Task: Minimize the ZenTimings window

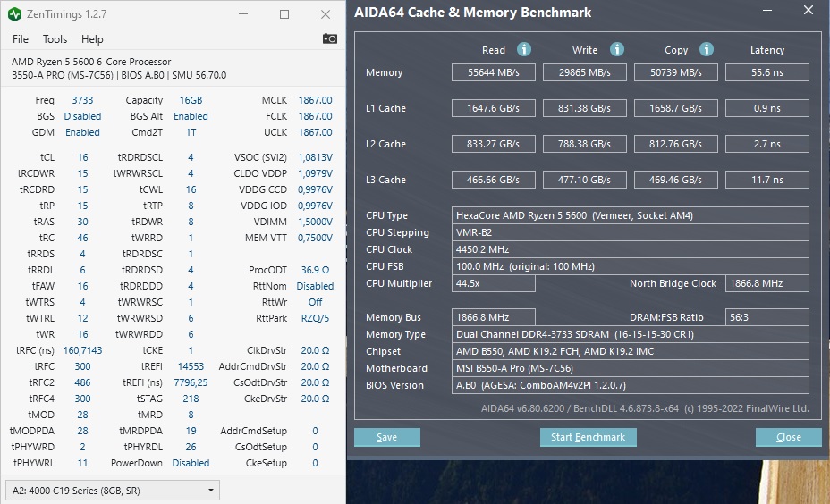Action: 245,14
